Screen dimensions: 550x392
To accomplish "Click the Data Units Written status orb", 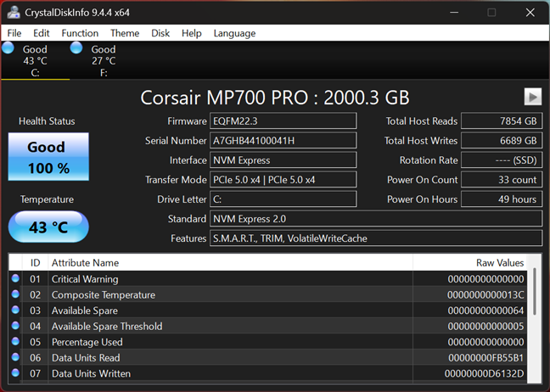I will pyautogui.click(x=15, y=372).
